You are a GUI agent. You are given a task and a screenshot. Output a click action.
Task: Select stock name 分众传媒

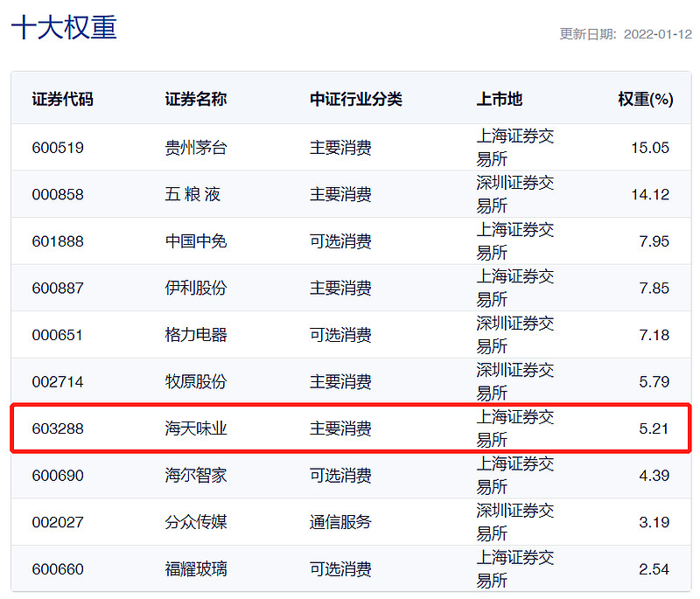(196, 522)
